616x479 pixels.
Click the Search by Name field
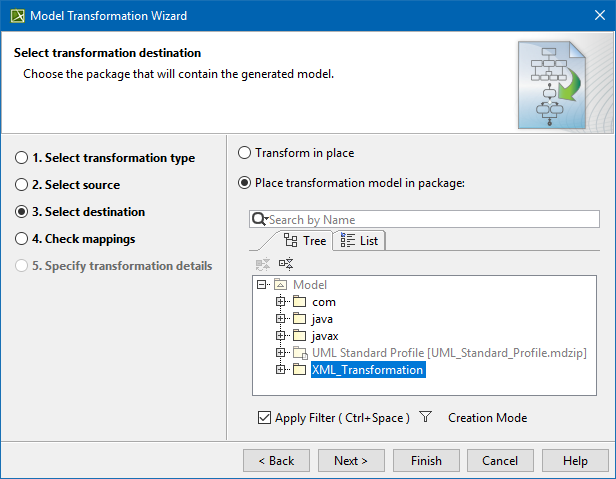(x=430, y=219)
